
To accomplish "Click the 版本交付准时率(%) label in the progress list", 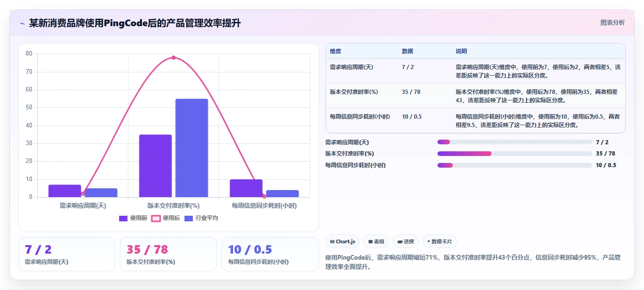I will coord(349,154).
